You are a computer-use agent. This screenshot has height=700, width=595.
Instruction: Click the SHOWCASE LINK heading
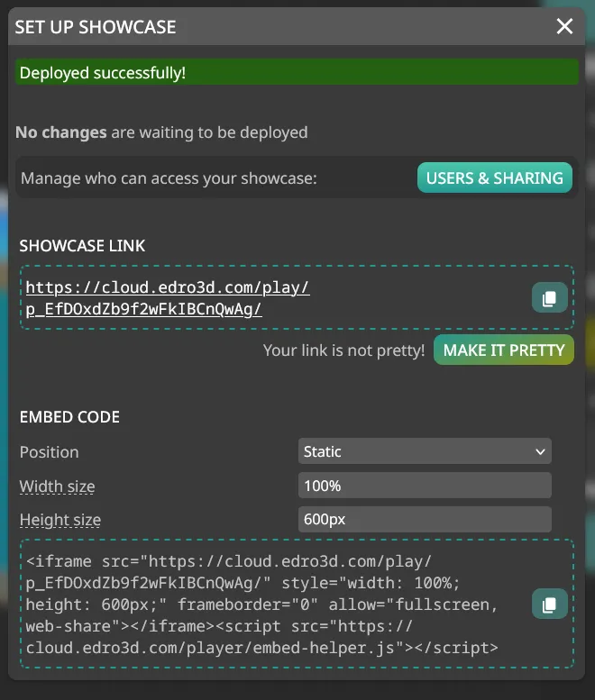pyautogui.click(x=82, y=246)
